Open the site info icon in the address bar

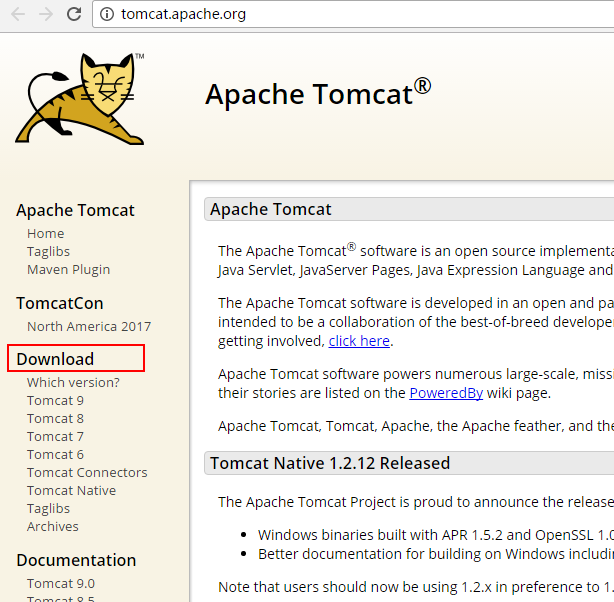(107, 14)
